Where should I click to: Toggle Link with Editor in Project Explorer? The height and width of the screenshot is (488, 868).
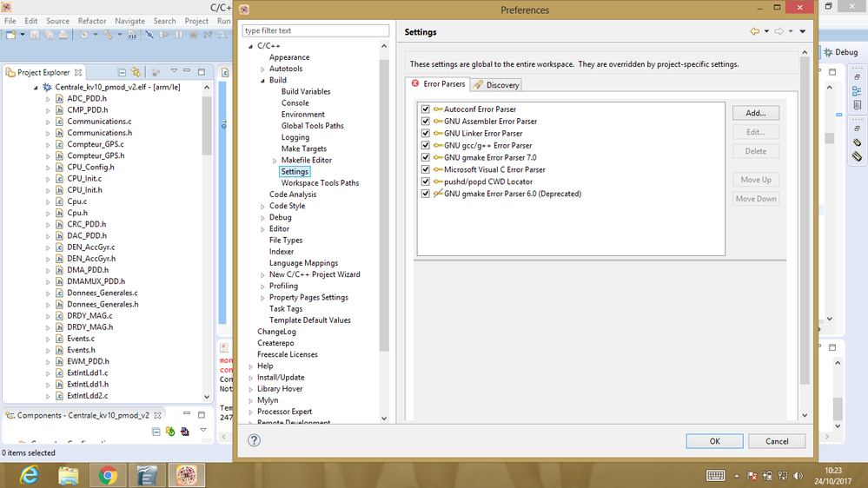[x=136, y=72]
